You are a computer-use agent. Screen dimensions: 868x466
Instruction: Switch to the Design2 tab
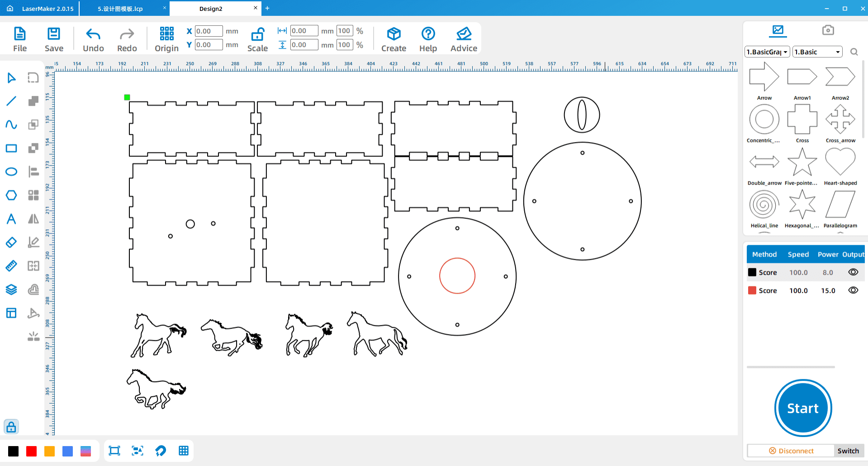(x=211, y=9)
